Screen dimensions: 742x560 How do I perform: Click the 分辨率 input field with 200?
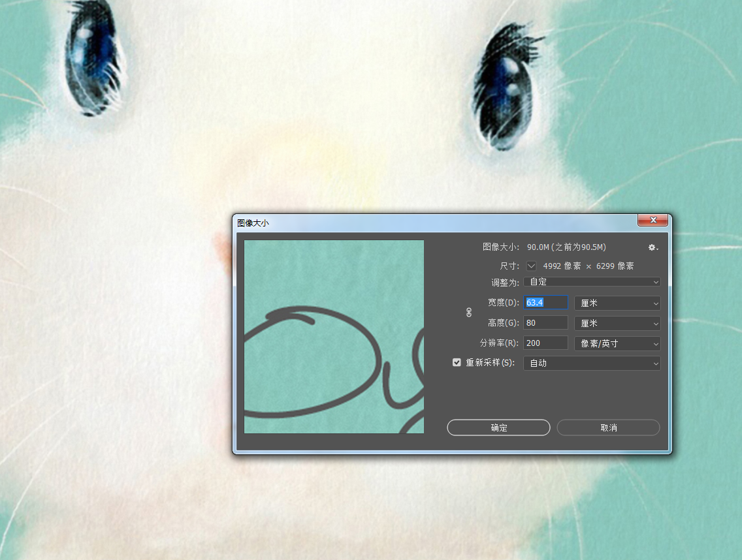pos(545,343)
